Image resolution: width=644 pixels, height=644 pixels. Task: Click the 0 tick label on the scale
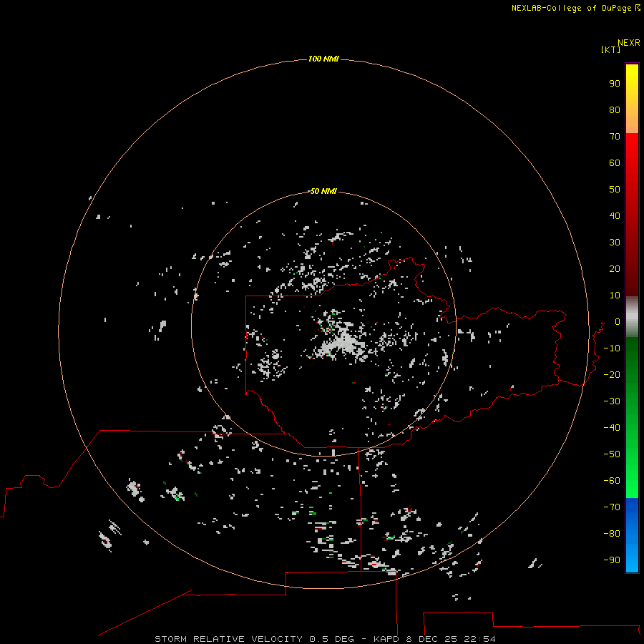[x=618, y=322]
